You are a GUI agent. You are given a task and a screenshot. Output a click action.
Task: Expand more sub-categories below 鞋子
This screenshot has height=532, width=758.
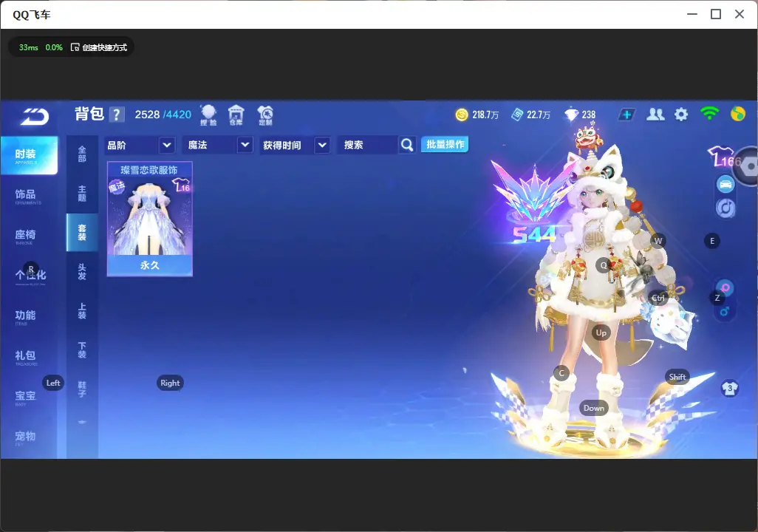tap(82, 422)
